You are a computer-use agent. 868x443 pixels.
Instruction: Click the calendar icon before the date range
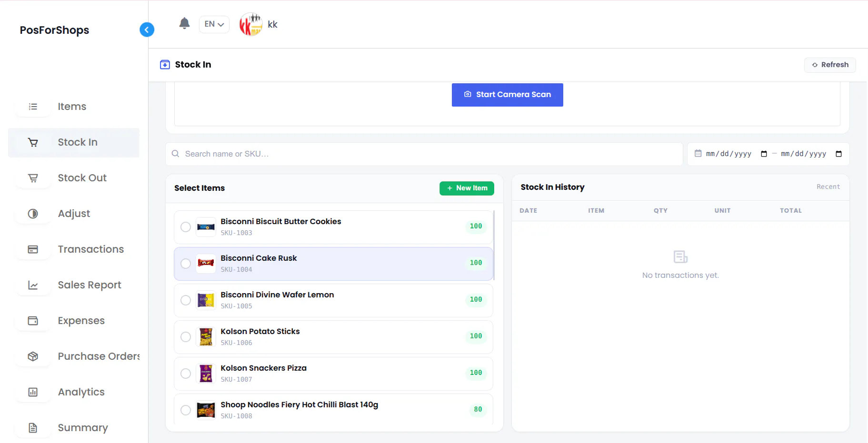click(698, 153)
